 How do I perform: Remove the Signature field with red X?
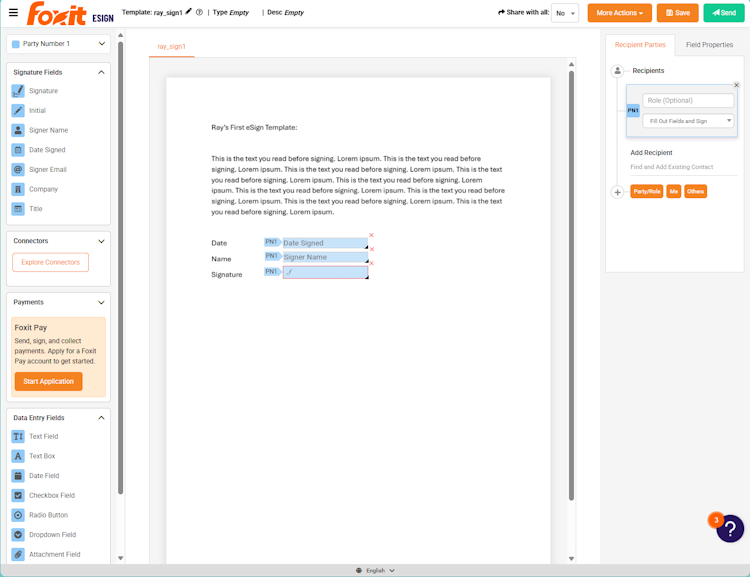(371, 263)
